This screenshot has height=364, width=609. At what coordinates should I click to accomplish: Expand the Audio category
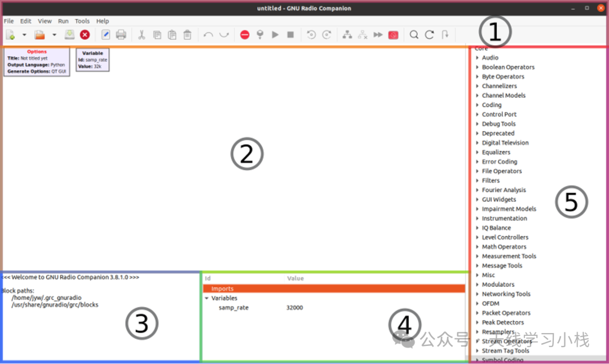(x=478, y=57)
